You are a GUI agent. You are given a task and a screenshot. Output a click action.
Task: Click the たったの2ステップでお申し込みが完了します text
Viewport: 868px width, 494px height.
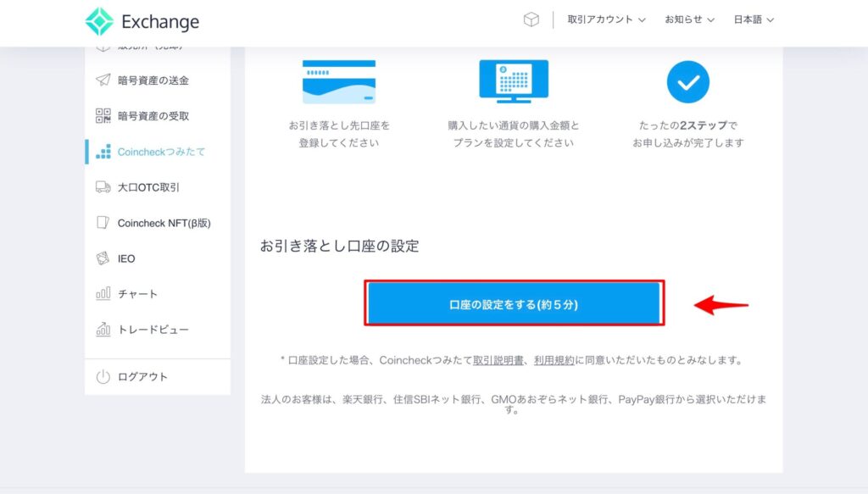click(688, 134)
